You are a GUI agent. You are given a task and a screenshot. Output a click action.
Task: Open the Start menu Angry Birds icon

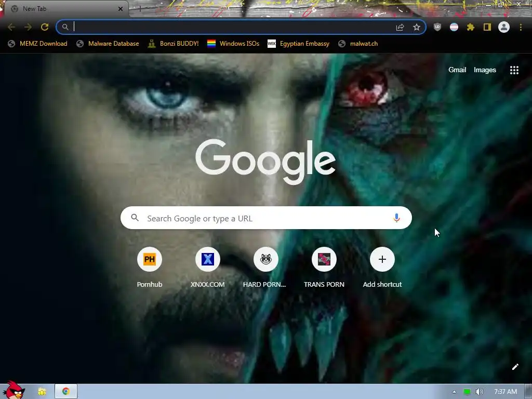pyautogui.click(x=14, y=390)
